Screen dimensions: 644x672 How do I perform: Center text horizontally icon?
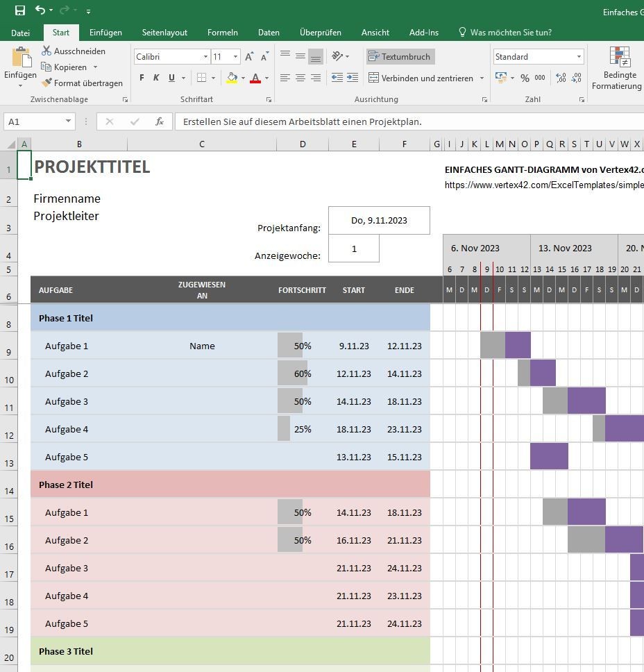click(x=300, y=78)
